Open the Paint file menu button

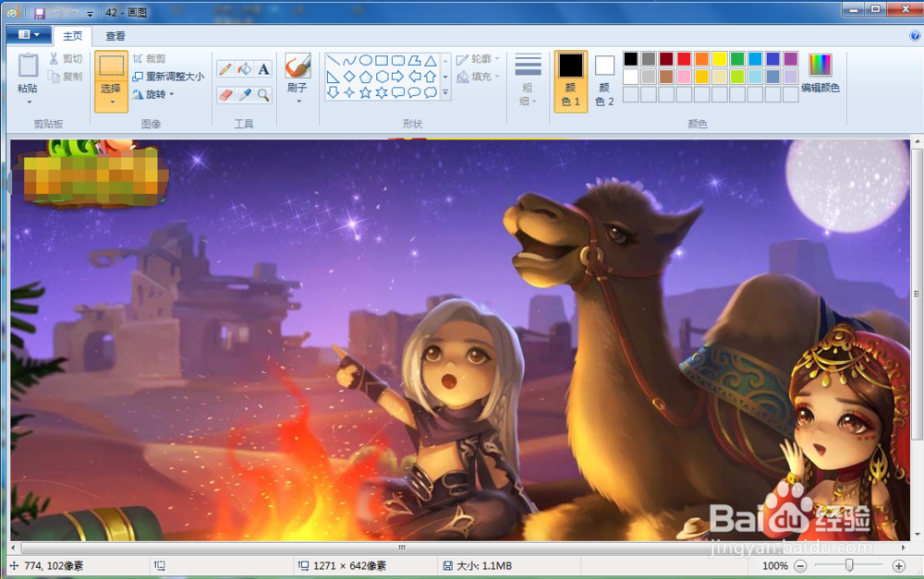pyautogui.click(x=29, y=35)
